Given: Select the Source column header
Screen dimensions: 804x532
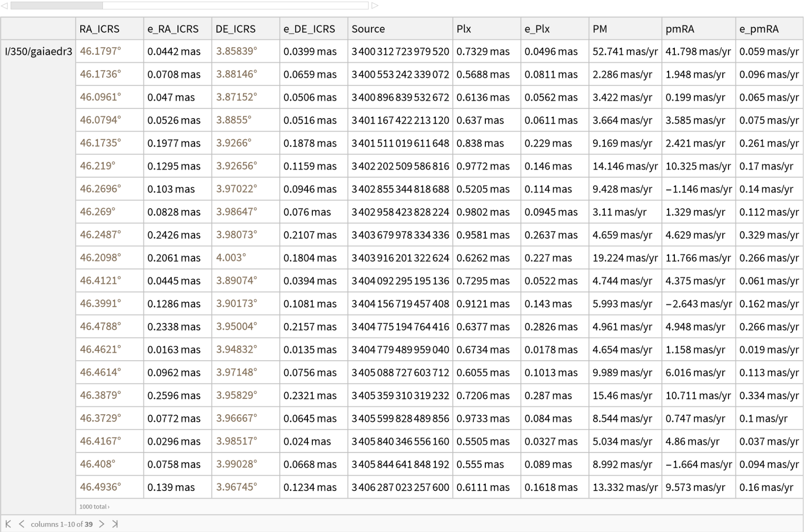Looking at the screenshot, I should click(x=368, y=29).
